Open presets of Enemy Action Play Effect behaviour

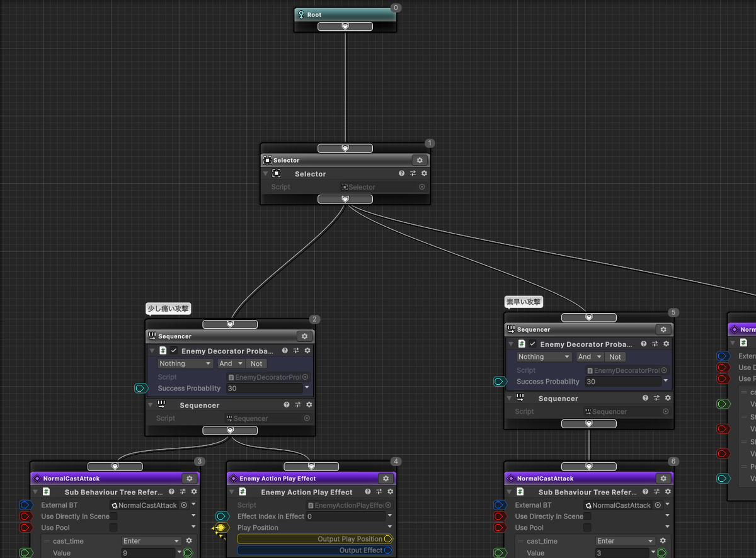(379, 492)
